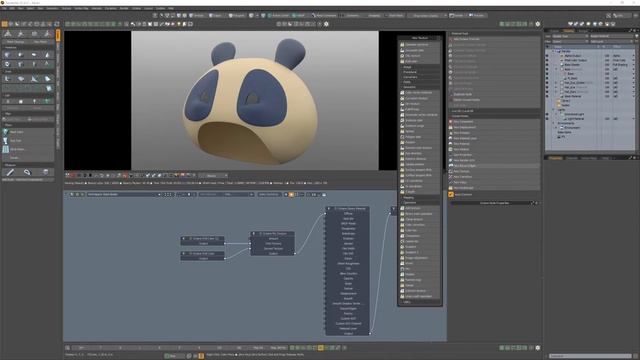Open the View Shader Tree dropdown
The width and height of the screenshot is (640, 360).
tap(570, 36)
